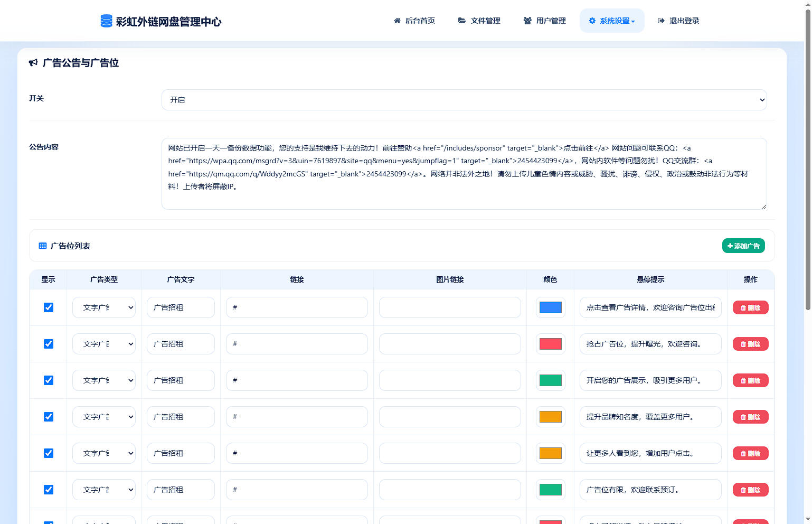Click inside the 公告内容 text area
Screen dimensions: 812x524
464,174
